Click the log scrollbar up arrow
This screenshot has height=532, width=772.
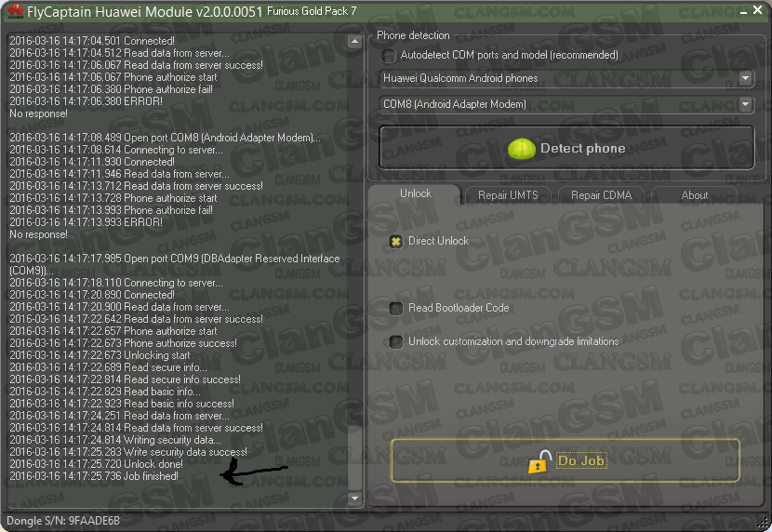[x=354, y=41]
